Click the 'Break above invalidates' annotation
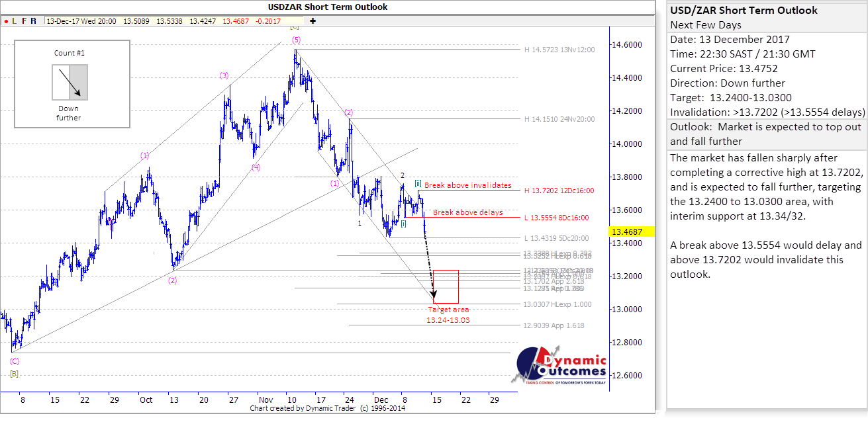The image size is (868, 424). pyautogui.click(x=468, y=185)
